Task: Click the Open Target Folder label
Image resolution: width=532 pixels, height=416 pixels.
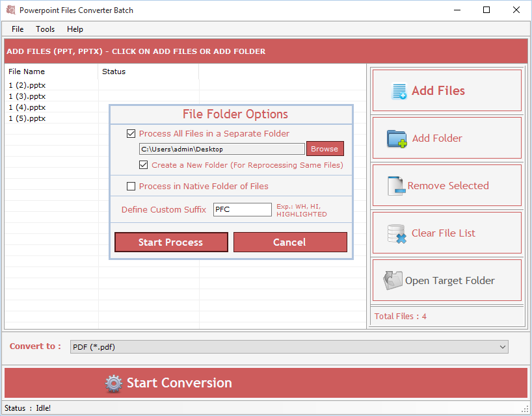Action: click(449, 281)
